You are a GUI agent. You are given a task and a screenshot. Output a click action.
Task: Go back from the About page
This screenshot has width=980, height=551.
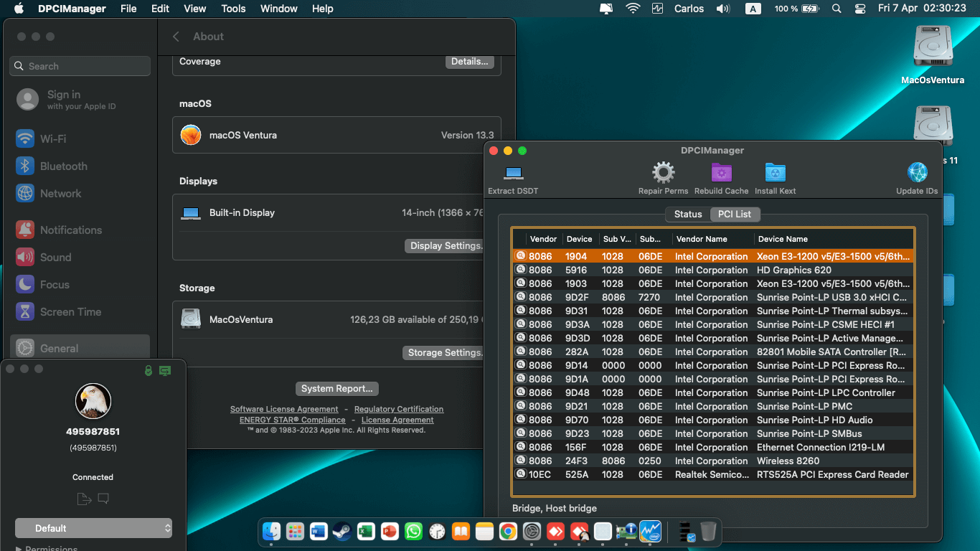(x=176, y=37)
